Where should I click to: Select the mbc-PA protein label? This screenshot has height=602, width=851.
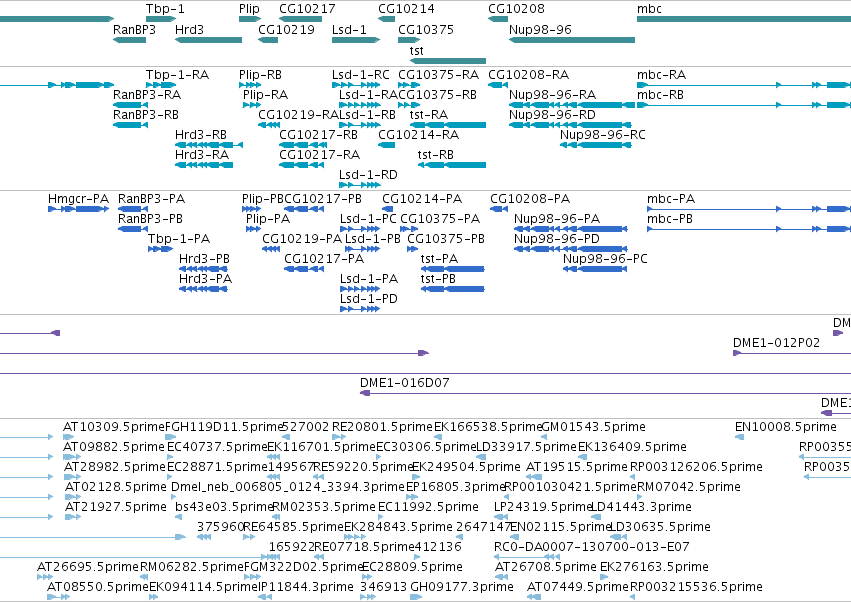[x=671, y=199]
